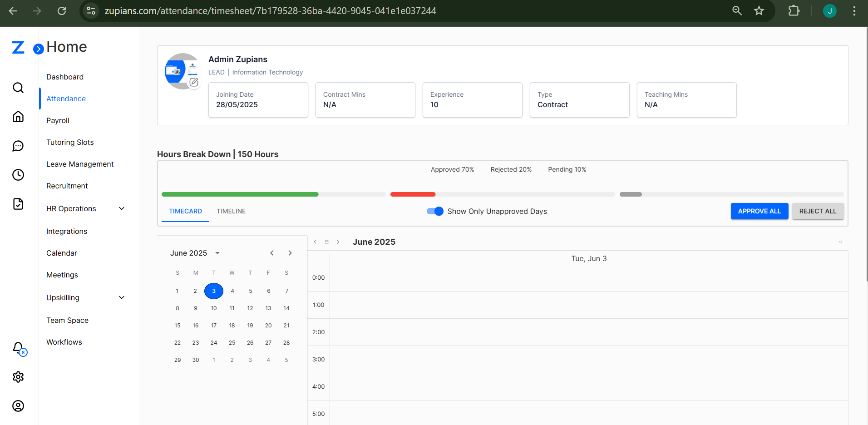868x425 pixels.
Task: Select the home icon in the sidebar
Action: tap(18, 116)
